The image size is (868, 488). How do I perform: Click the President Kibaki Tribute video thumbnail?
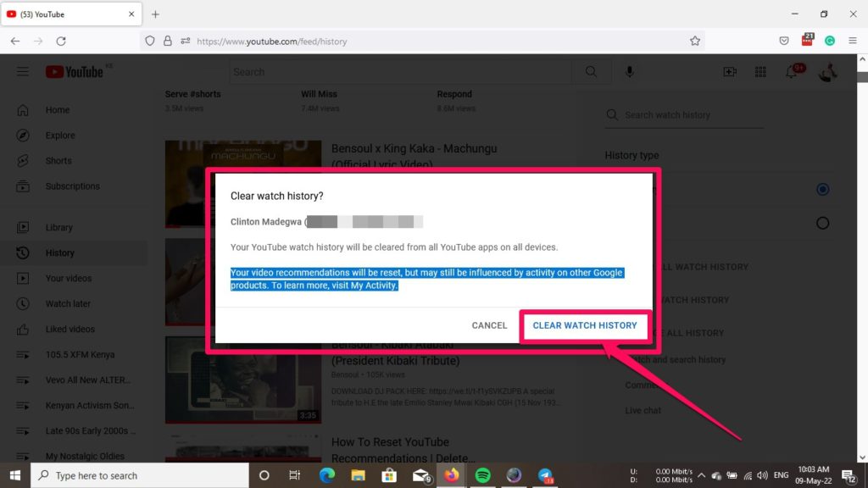point(243,380)
